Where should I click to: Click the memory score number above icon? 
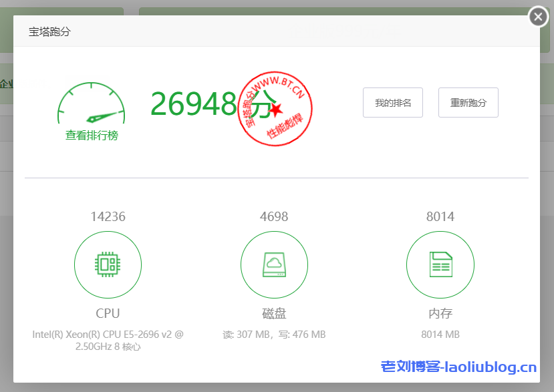[440, 216]
